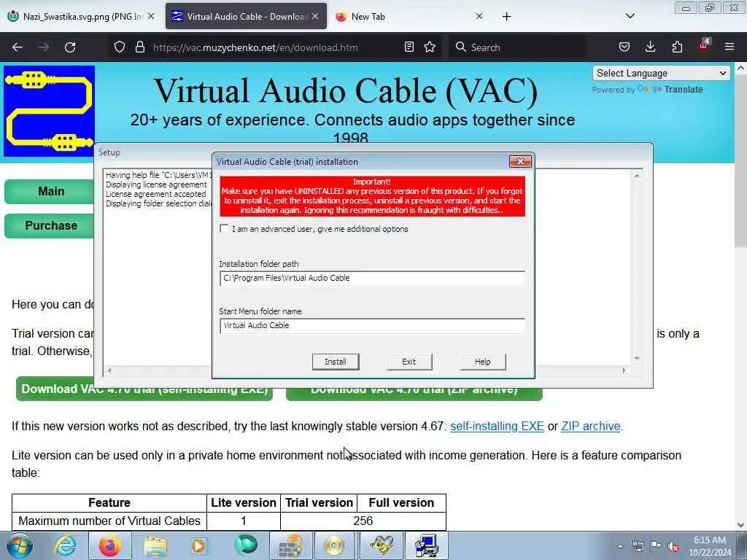
Task: Click the uBlock extension icon with badge
Action: coord(704,46)
